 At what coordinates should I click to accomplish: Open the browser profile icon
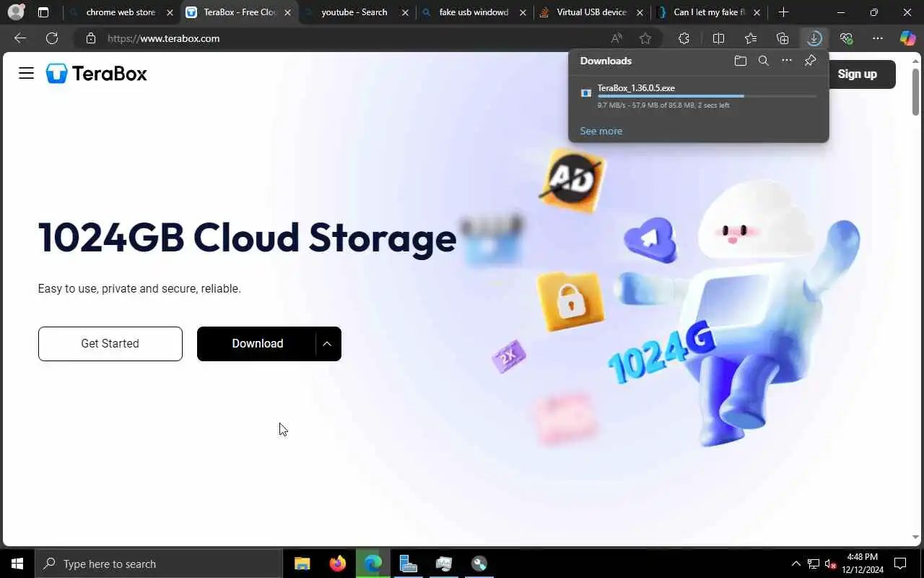[x=16, y=12]
